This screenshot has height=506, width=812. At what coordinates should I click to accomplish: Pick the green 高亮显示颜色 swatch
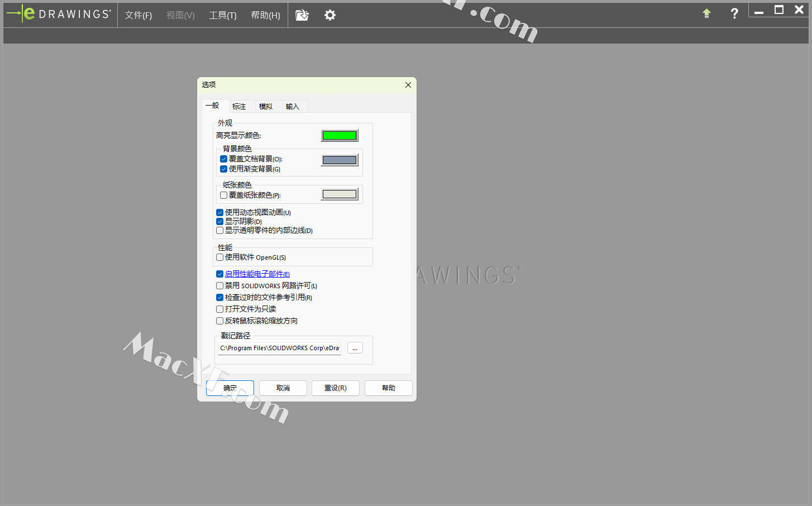pos(340,135)
